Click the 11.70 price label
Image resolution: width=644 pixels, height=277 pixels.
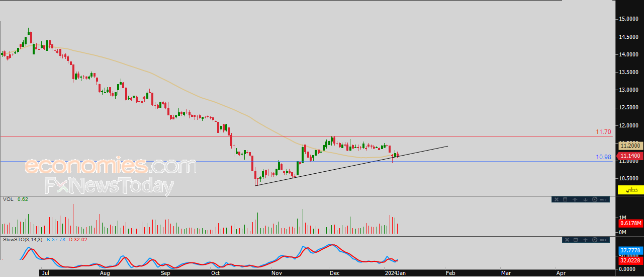click(x=603, y=132)
